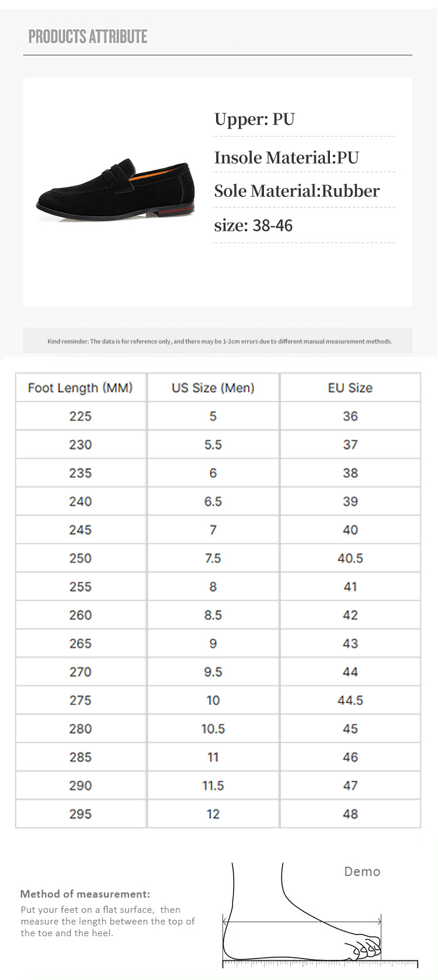Click the PRODUCTS ATTRIBUTE heading
438x980 pixels.
88,37
